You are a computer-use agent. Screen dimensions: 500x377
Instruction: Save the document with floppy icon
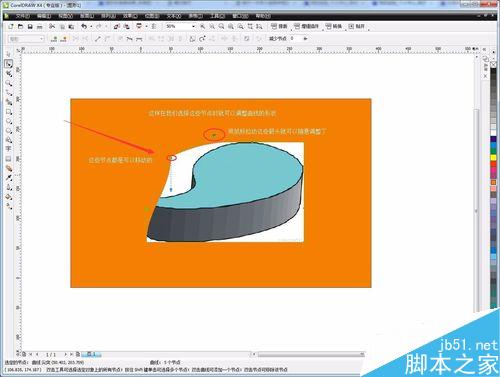tap(30, 26)
